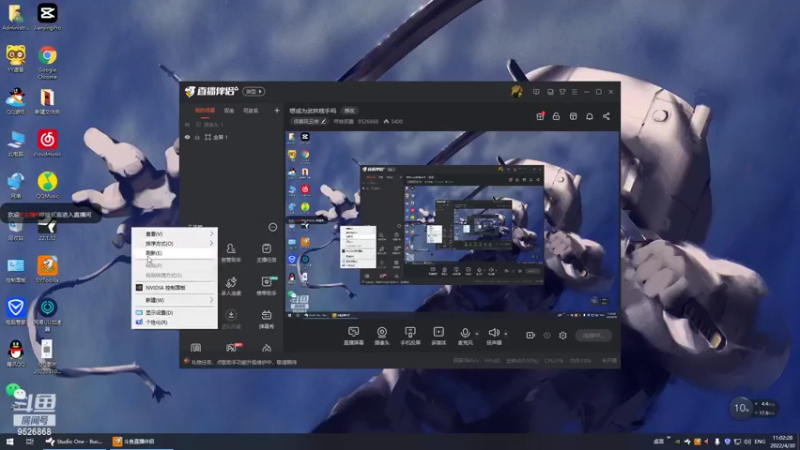
Task: Mute the speaker icon
Action: tap(493, 333)
